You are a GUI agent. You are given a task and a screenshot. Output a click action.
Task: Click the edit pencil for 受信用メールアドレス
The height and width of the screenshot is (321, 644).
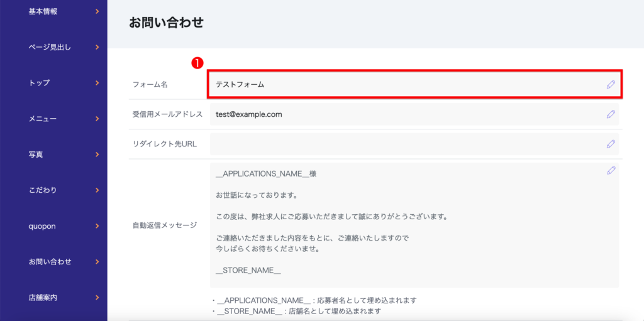click(610, 114)
